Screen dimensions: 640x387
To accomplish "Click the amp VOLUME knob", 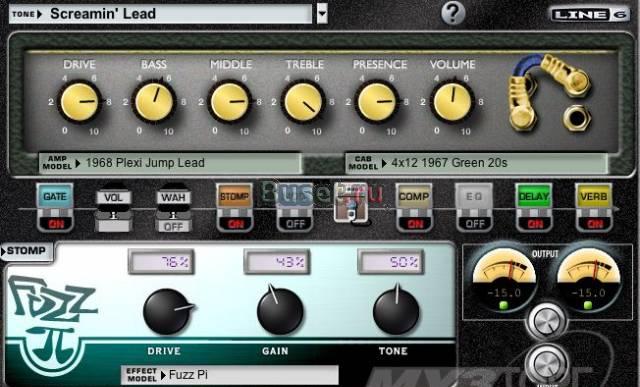I will point(452,102).
